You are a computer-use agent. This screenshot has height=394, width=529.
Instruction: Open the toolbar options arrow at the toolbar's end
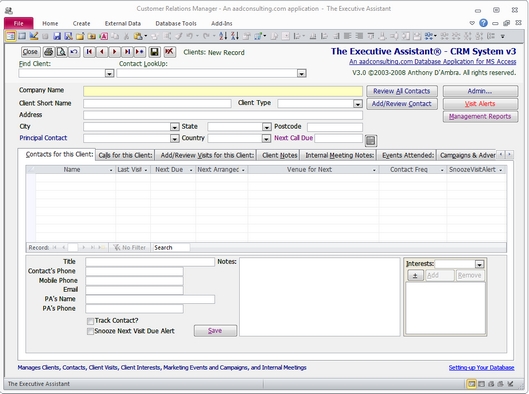503,36
